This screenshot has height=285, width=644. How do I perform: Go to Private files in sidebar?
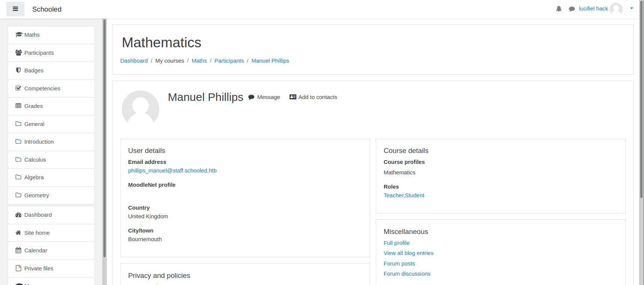tap(51, 268)
